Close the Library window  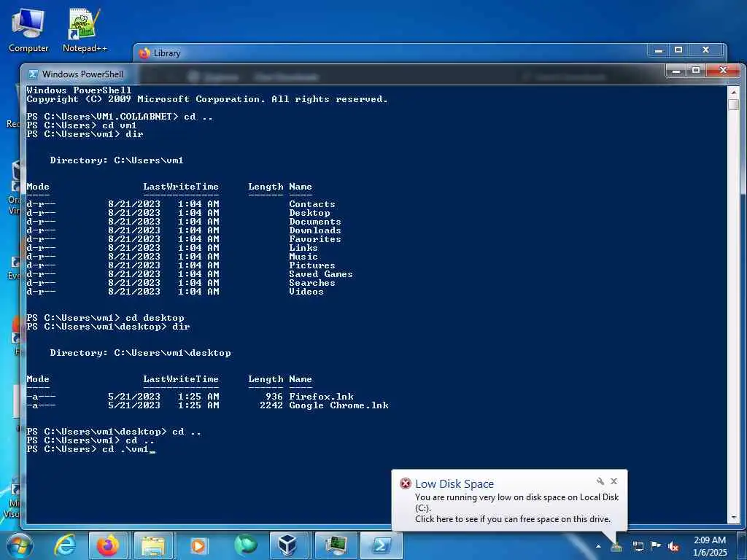pos(706,50)
